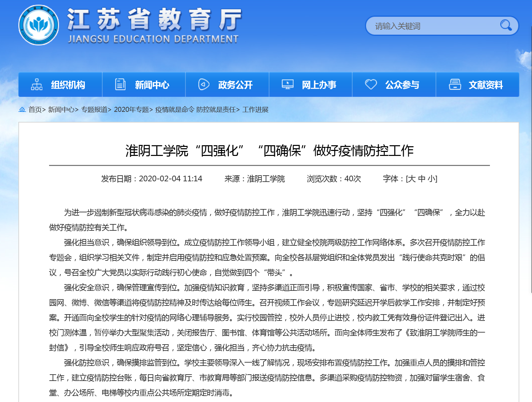The height and width of the screenshot is (402, 532).
Task: Click the 公众参与 heart icon
Action: (x=371, y=84)
